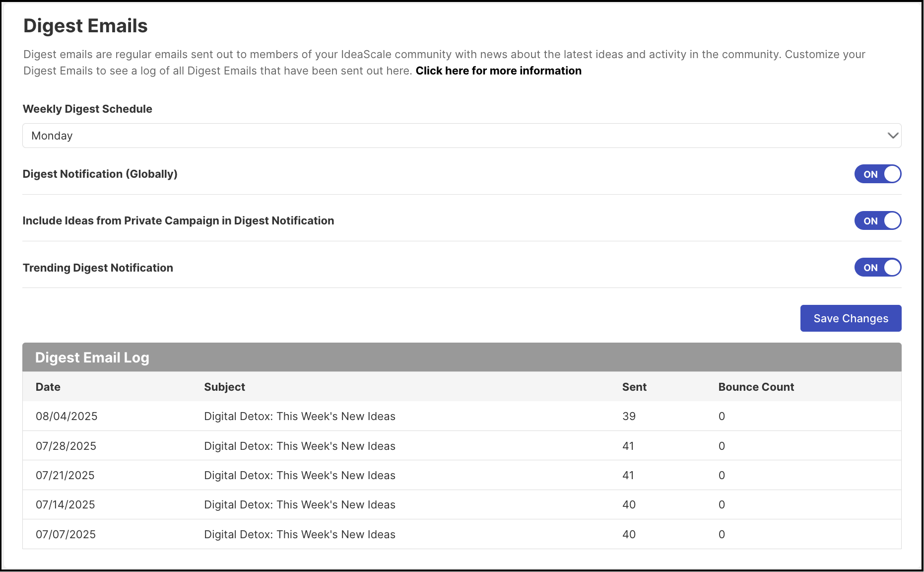This screenshot has width=924, height=572.
Task: Click the Sent column header
Action: coord(634,387)
